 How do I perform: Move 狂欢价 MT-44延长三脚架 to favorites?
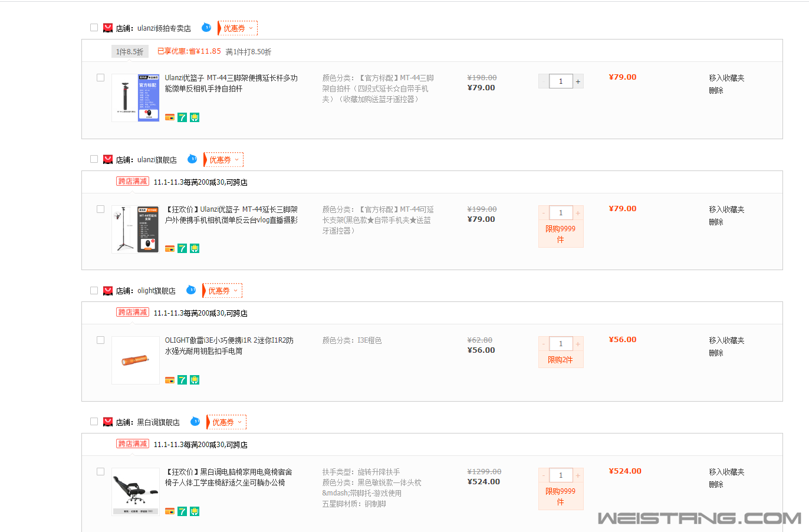coord(726,209)
